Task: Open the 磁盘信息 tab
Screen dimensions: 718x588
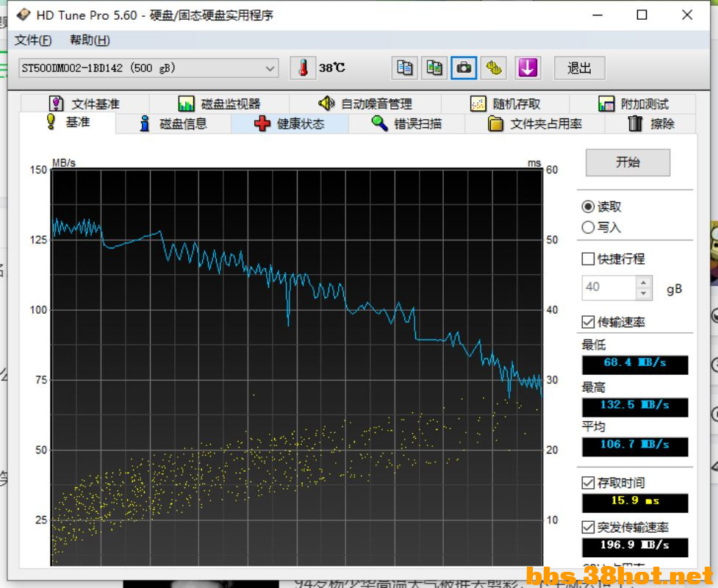Action: click(x=173, y=123)
